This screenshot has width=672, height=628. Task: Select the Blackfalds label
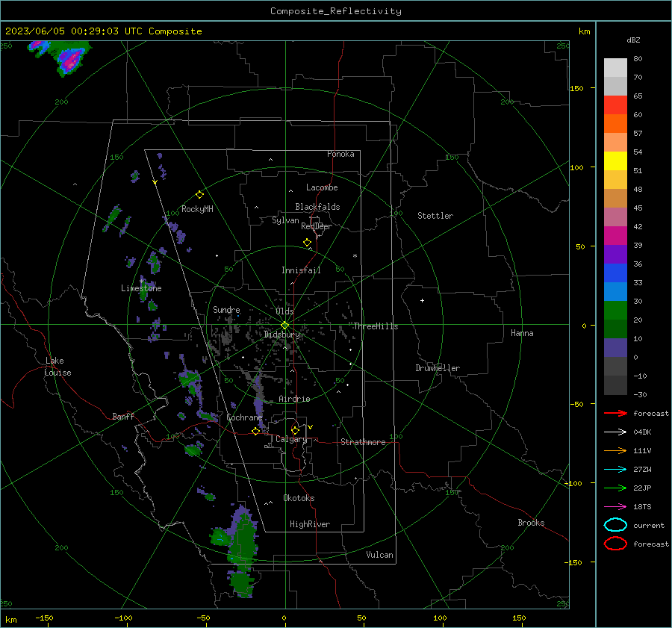(317, 207)
